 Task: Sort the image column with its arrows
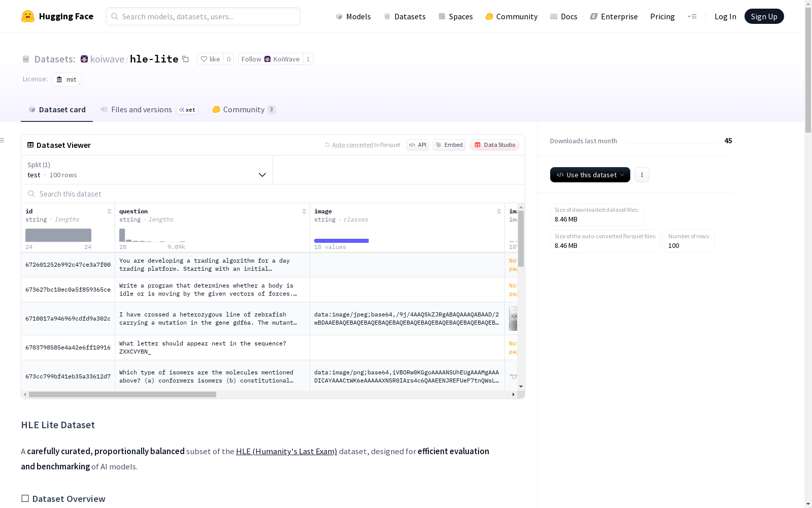pos(499,211)
